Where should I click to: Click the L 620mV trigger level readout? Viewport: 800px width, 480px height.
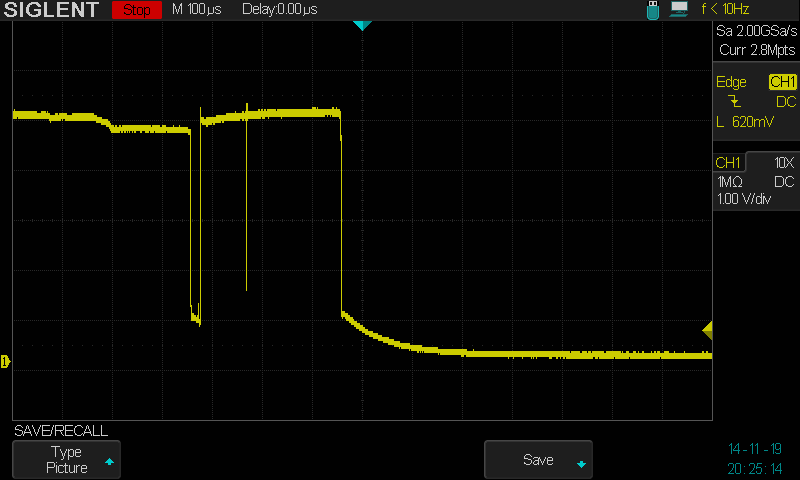pyautogui.click(x=745, y=122)
